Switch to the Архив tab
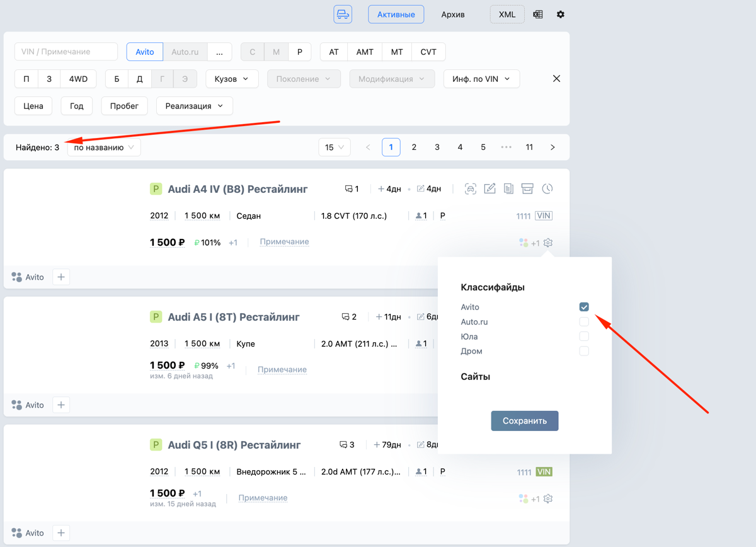756x547 pixels. [x=453, y=14]
